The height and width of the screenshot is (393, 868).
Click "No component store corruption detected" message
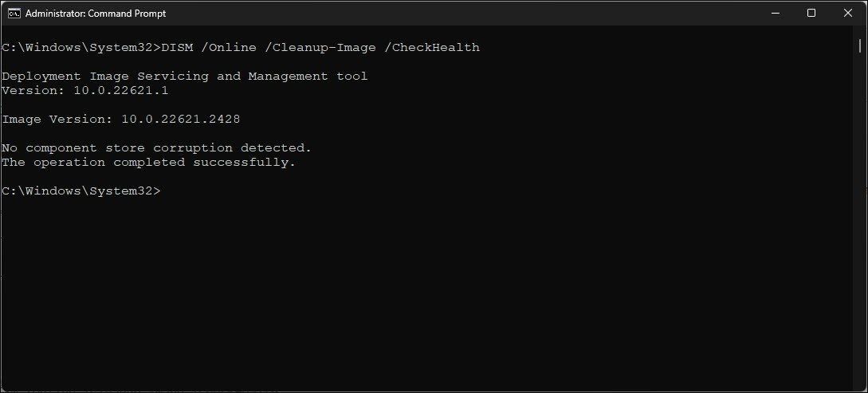[157, 147]
